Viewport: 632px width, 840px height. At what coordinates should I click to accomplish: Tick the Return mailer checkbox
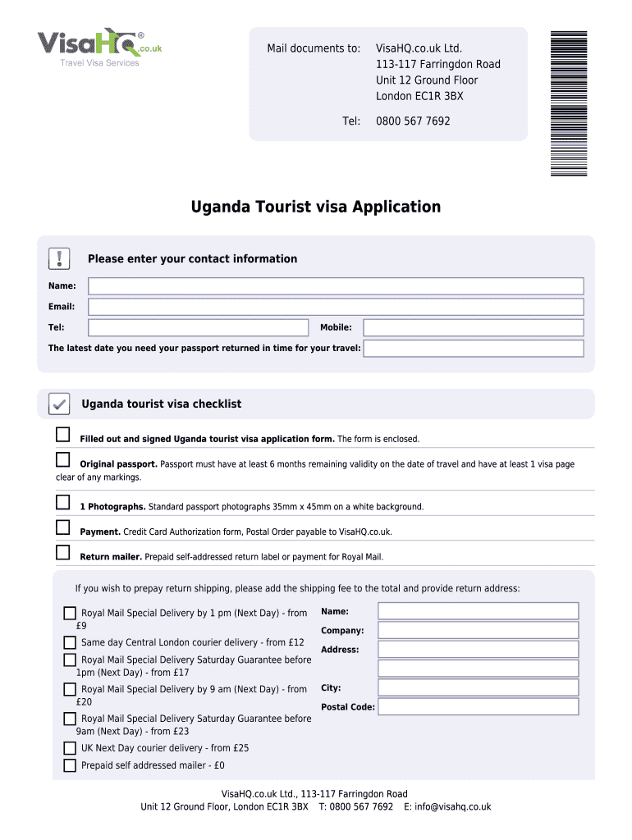63,552
